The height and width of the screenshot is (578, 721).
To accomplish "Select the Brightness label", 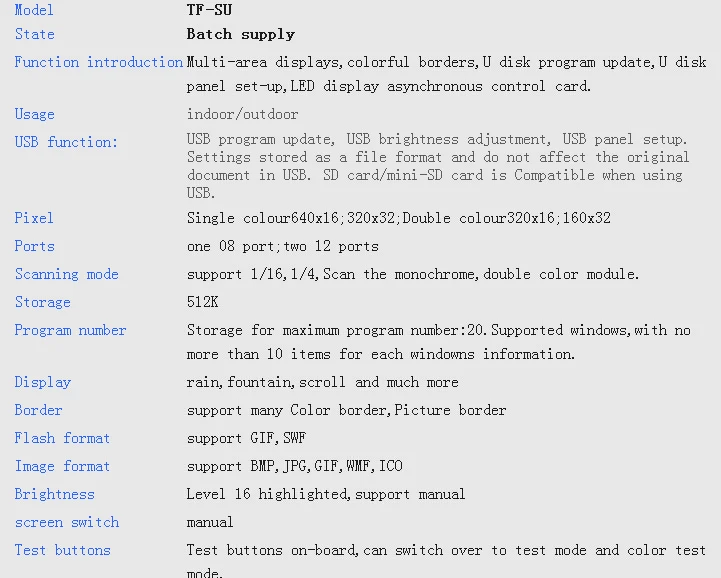I will pos(55,494).
